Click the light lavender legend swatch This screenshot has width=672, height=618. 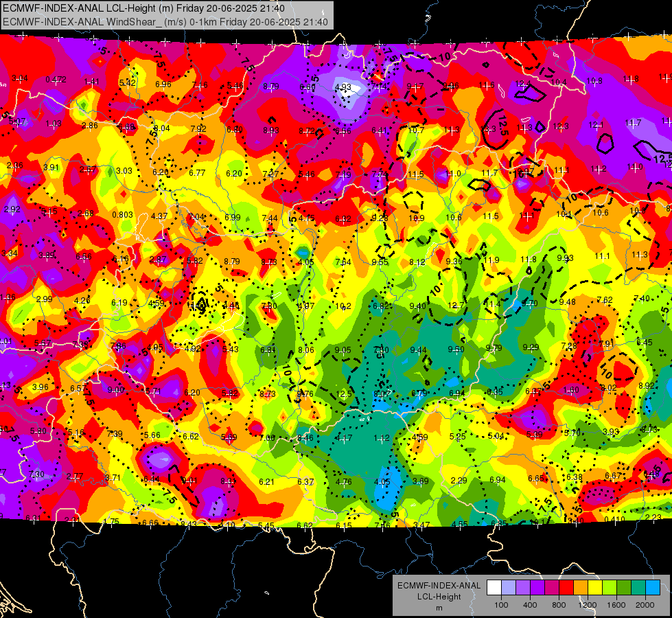tap(508, 588)
